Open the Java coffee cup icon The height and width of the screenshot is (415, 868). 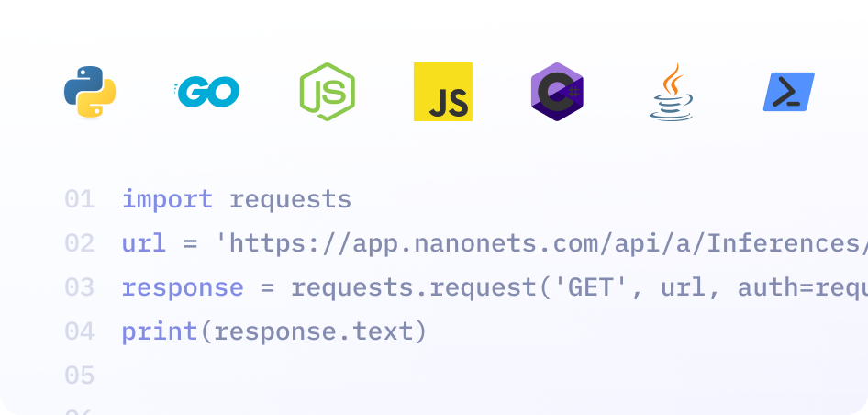point(672,92)
